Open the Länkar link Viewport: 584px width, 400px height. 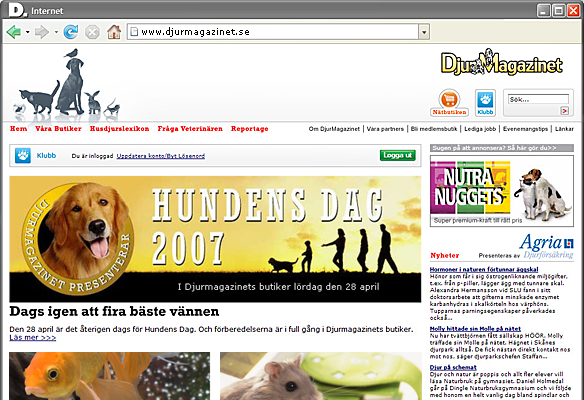pyautogui.click(x=564, y=129)
